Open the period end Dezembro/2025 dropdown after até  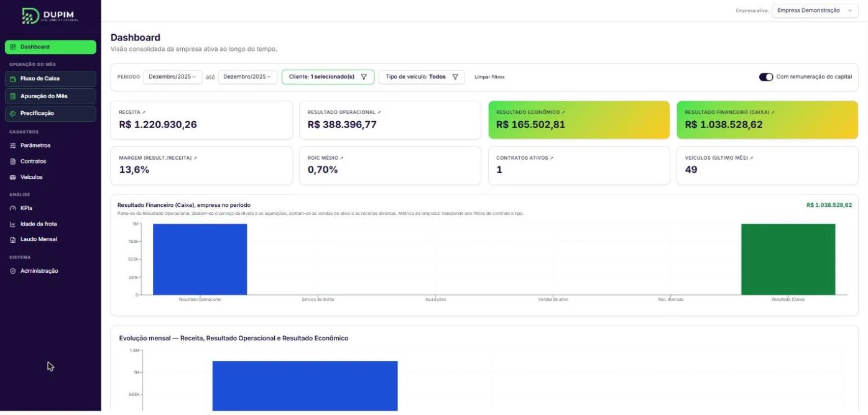(x=247, y=77)
